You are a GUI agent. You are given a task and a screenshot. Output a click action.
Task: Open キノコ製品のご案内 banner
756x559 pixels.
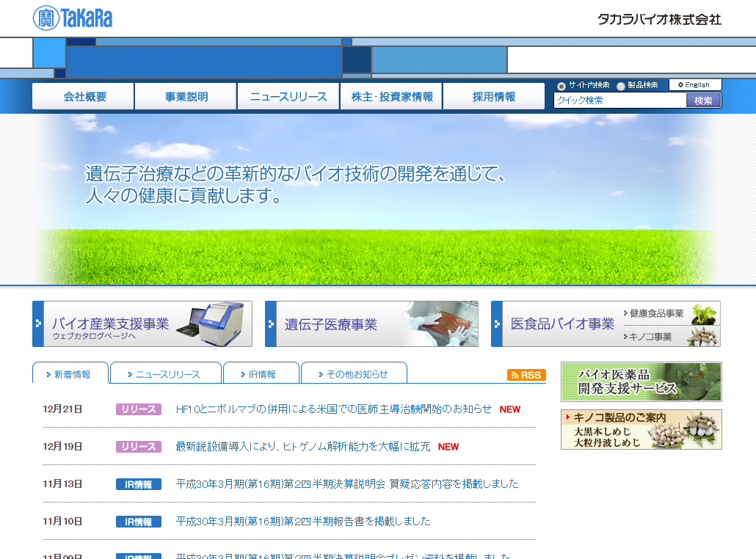point(641,429)
